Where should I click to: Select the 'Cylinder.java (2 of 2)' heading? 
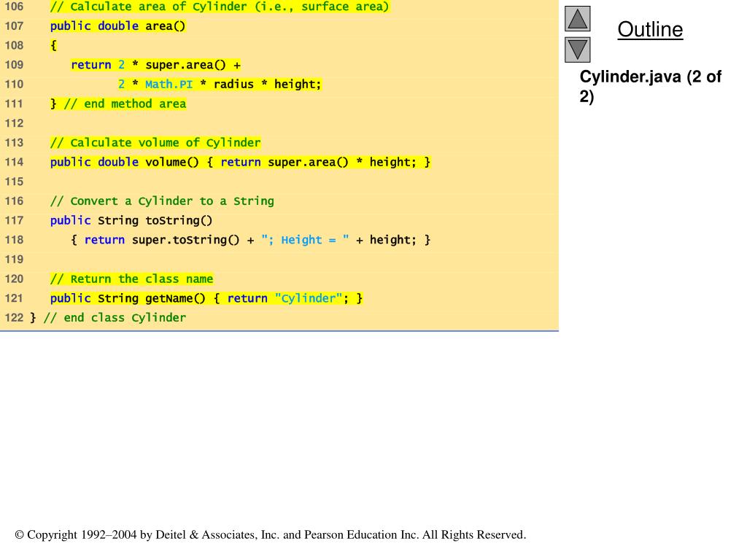click(x=650, y=86)
